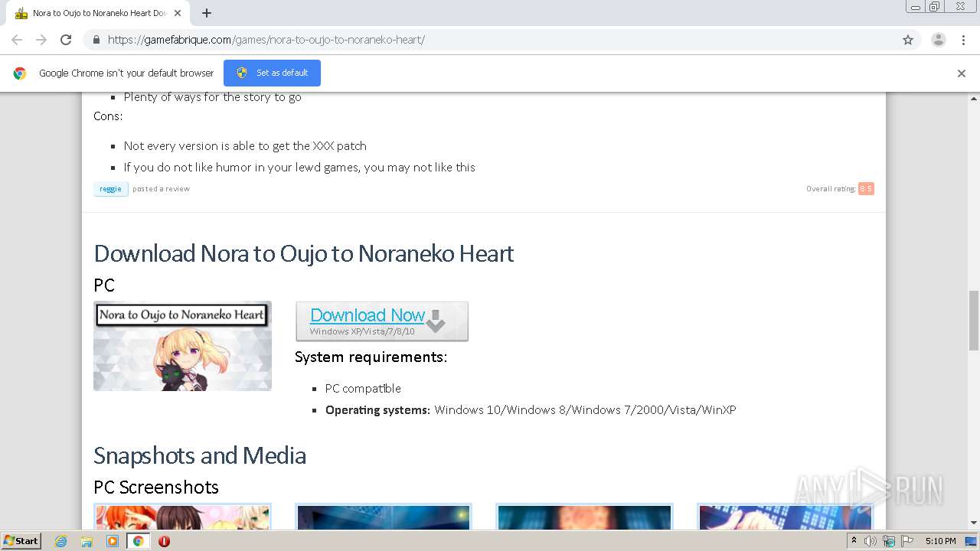Close the Nora to Oujo tab
Image resolution: width=980 pixels, height=551 pixels.
click(x=178, y=13)
